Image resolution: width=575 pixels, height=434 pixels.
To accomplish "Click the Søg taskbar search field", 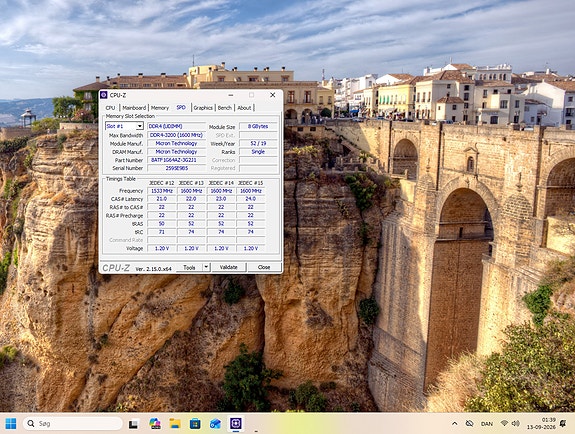I will pyautogui.click(x=73, y=424).
